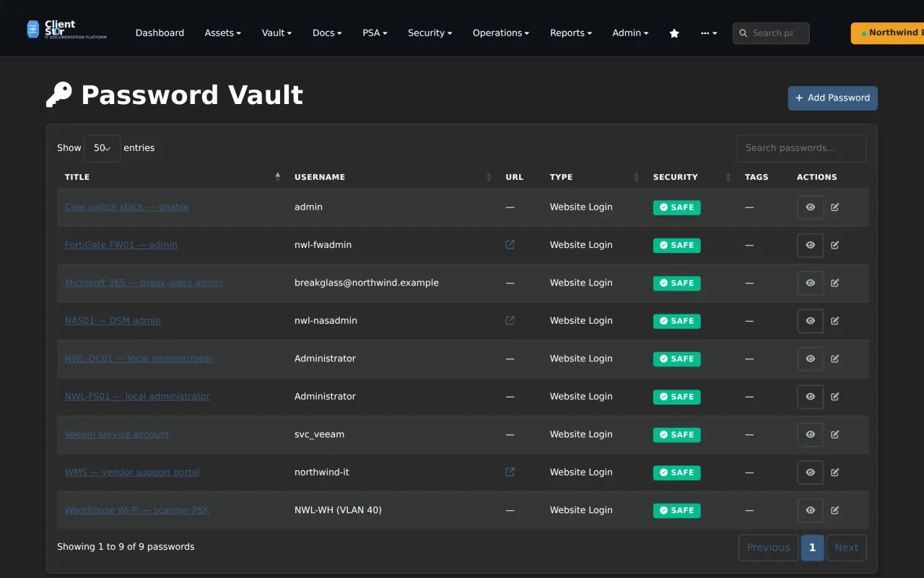924x578 pixels.
Task: Focus the Search passwords field
Action: coord(801,148)
